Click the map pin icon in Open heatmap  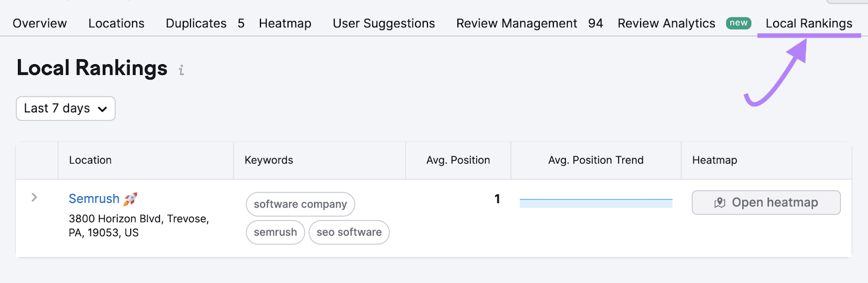point(720,203)
